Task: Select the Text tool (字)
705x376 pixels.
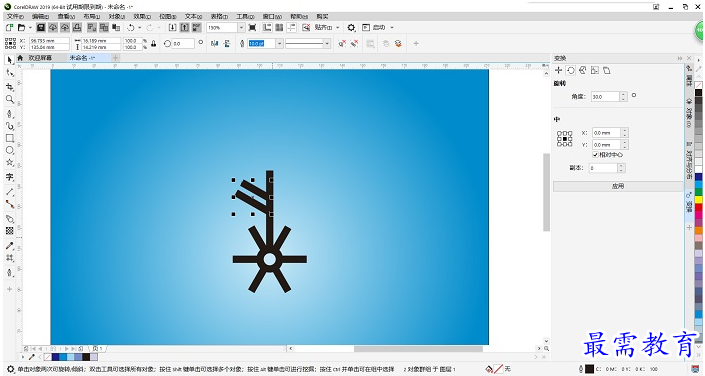Action: coord(9,177)
